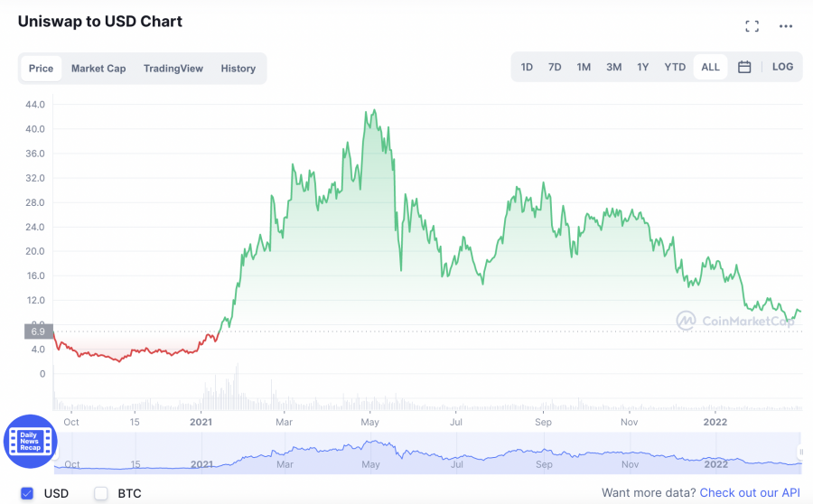Image resolution: width=813 pixels, height=504 pixels.
Task: Select the 7D time range
Action: [x=555, y=67]
